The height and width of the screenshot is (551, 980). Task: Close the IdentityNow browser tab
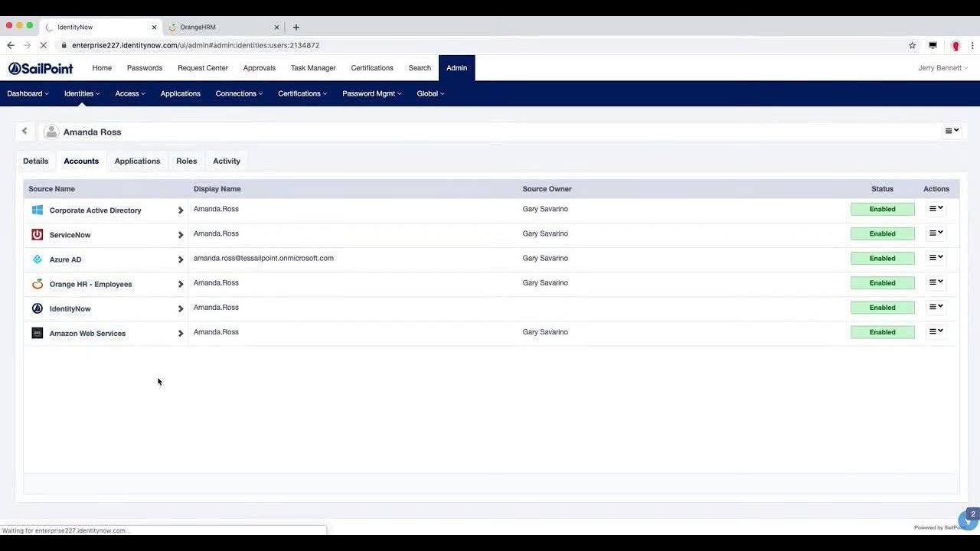pos(154,27)
